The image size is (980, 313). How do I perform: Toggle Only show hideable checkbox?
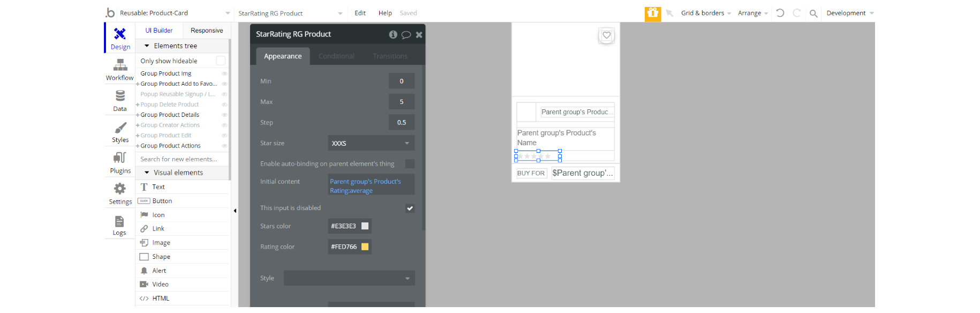pos(221,61)
